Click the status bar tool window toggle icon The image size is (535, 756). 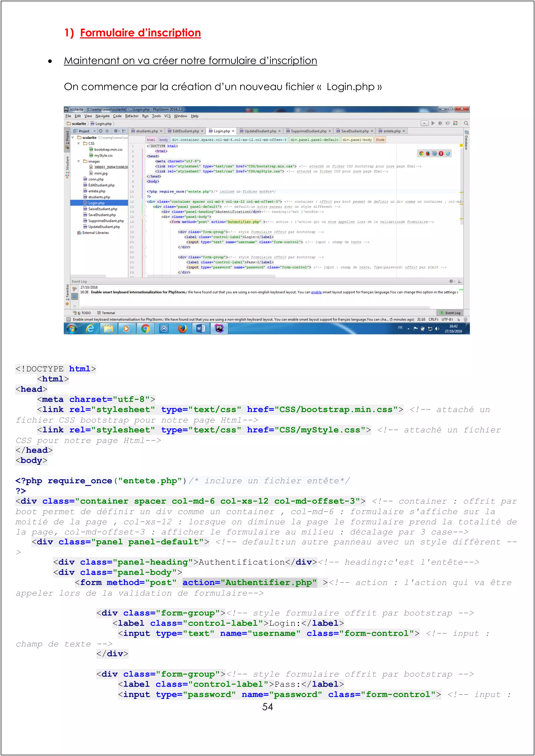tap(68, 319)
